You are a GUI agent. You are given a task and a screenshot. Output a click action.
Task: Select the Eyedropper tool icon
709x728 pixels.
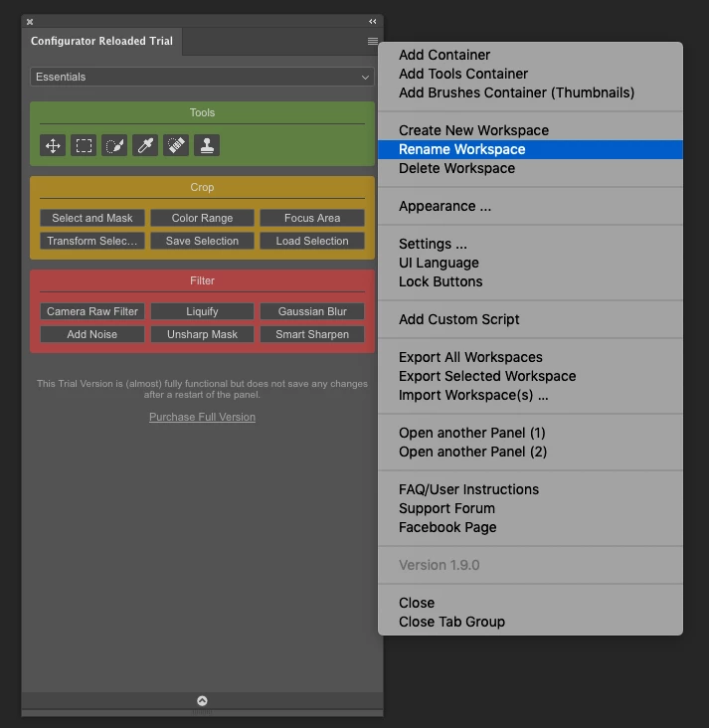(x=145, y=146)
